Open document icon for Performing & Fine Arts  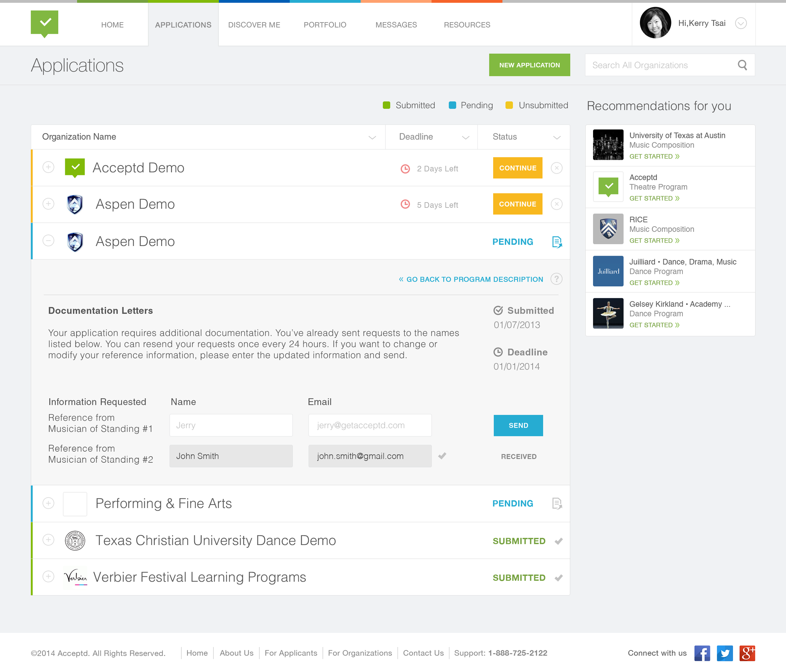[x=556, y=504]
